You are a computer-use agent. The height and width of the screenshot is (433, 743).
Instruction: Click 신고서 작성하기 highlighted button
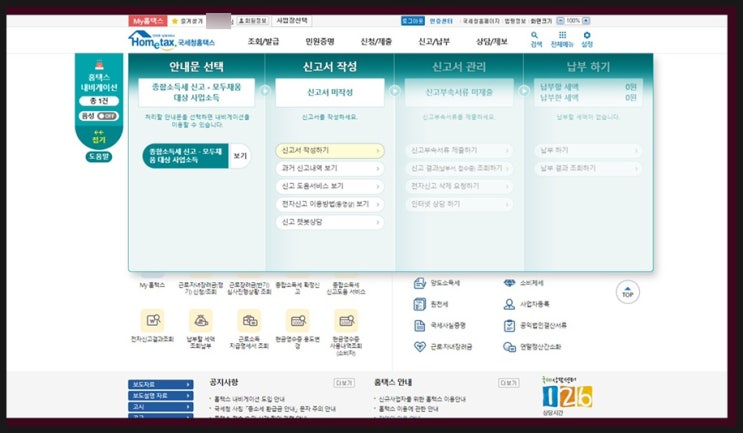pyautogui.click(x=330, y=151)
